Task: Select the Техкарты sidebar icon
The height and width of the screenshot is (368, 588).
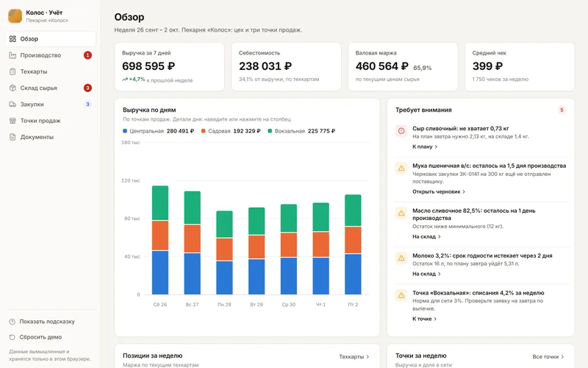Action: [12, 71]
